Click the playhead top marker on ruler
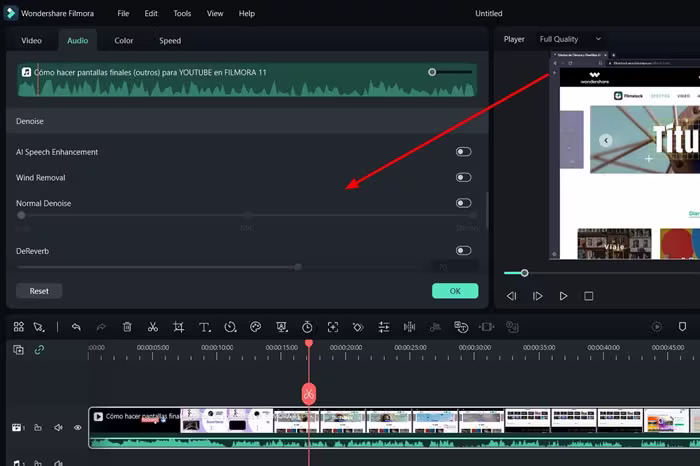This screenshot has height=466, width=700. [x=308, y=343]
